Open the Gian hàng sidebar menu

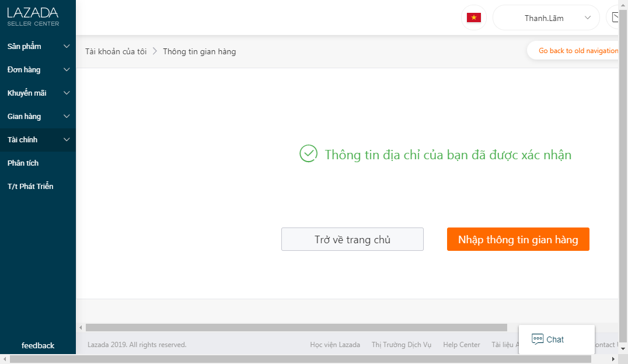tap(38, 116)
